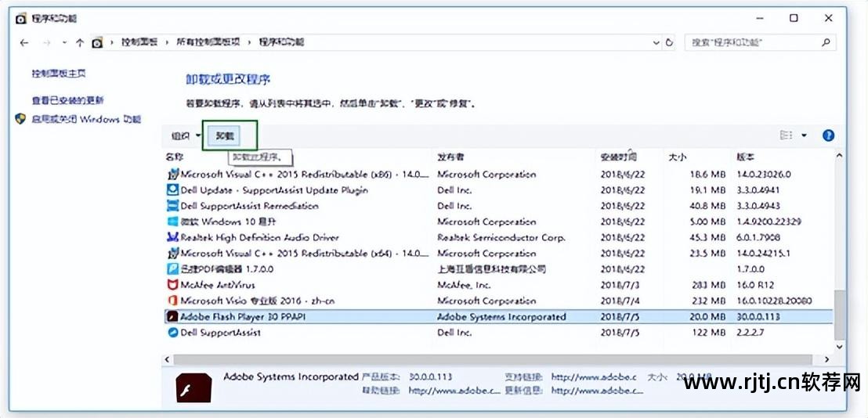This screenshot has height=418, width=868.
Task: Click the Microsoft Visio 专业版 2016 icon
Action: 172,301
